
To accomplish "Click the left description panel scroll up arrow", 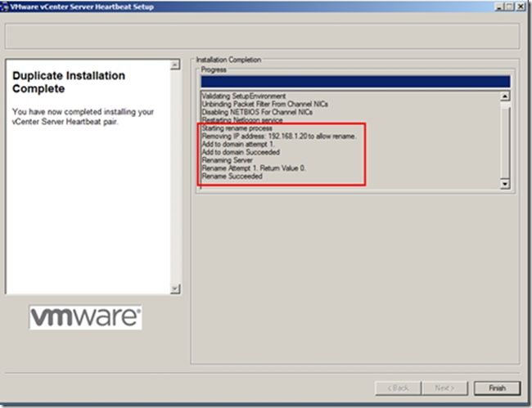I will click(175, 65).
